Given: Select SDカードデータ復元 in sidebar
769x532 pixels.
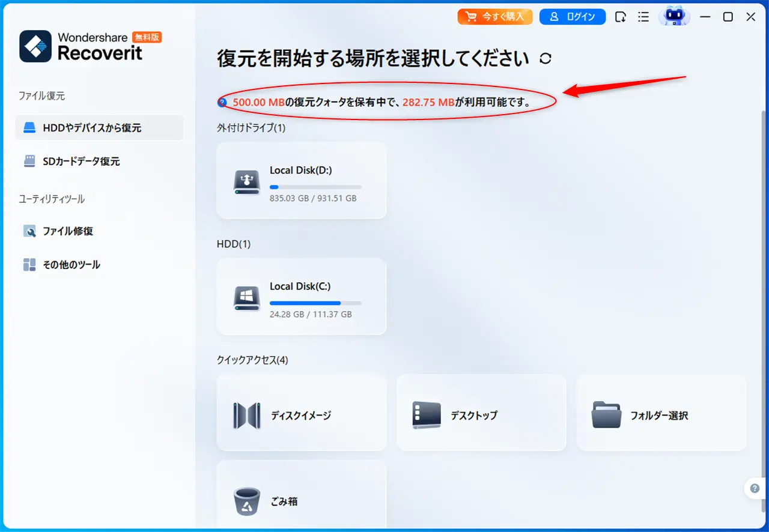Looking at the screenshot, I should [99, 162].
